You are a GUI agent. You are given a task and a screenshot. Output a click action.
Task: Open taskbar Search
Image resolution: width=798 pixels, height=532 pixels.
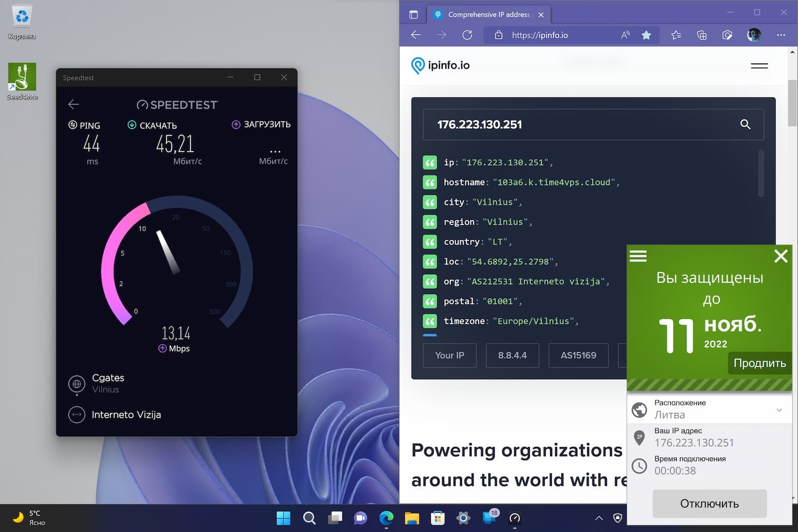coord(309,518)
